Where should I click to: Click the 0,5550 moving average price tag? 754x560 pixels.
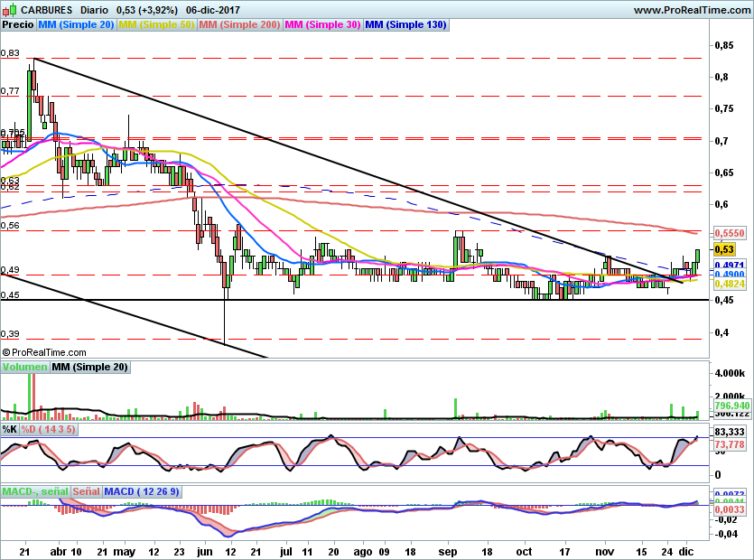[730, 233]
